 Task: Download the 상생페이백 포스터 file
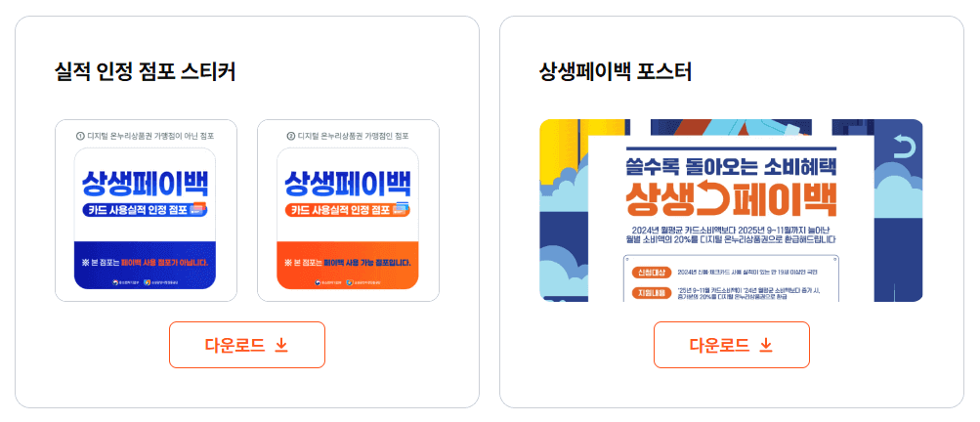731,345
